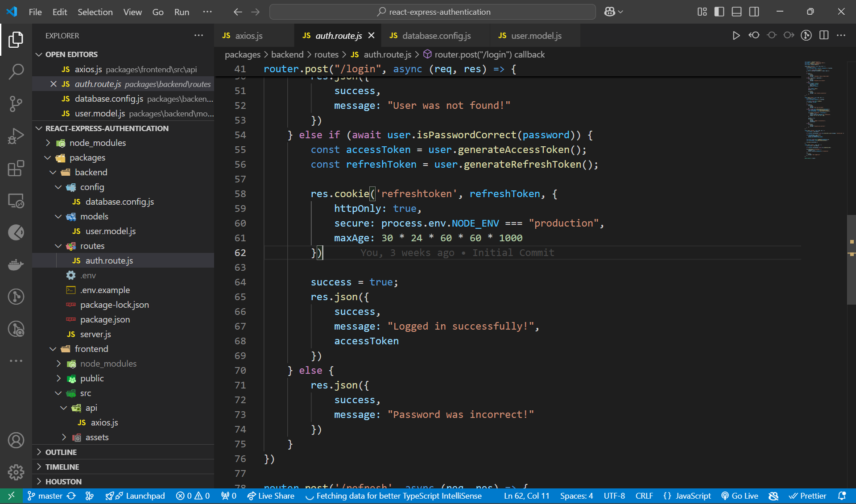Open the Remote Explorer icon in activity bar
This screenshot has width=856, height=504.
tap(16, 201)
